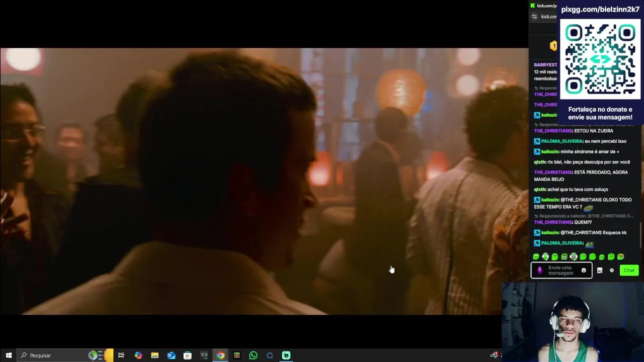Insert the sixth green Kick emote

pyautogui.click(x=583, y=257)
